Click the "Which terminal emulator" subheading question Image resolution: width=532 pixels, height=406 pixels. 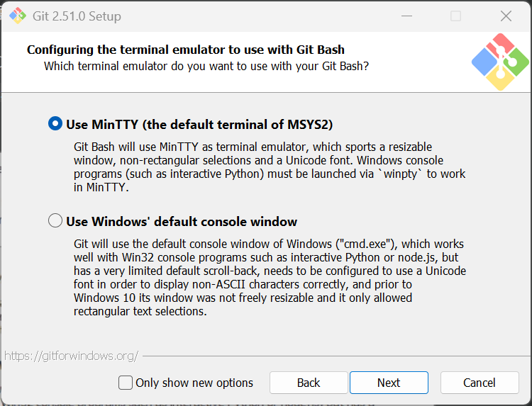(206, 66)
